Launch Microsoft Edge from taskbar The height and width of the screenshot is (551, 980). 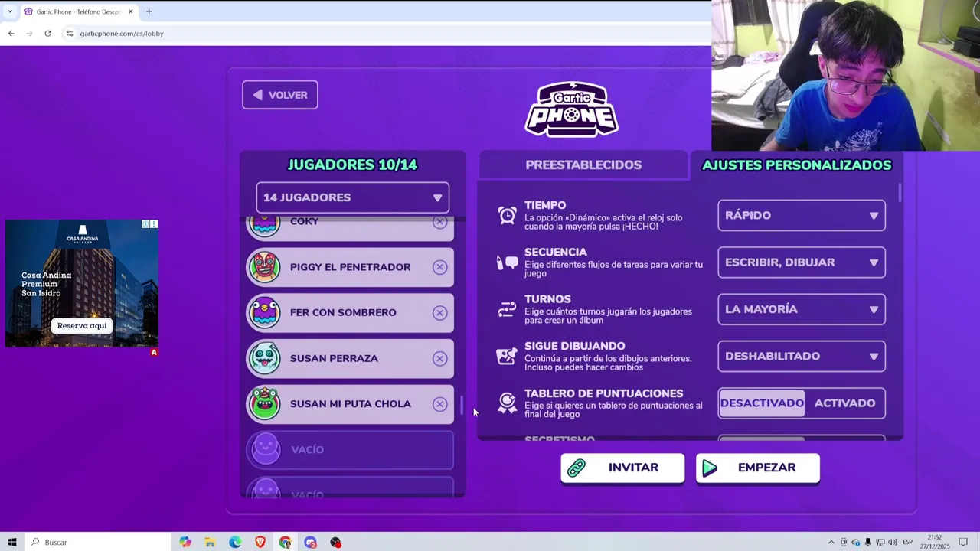coord(235,542)
